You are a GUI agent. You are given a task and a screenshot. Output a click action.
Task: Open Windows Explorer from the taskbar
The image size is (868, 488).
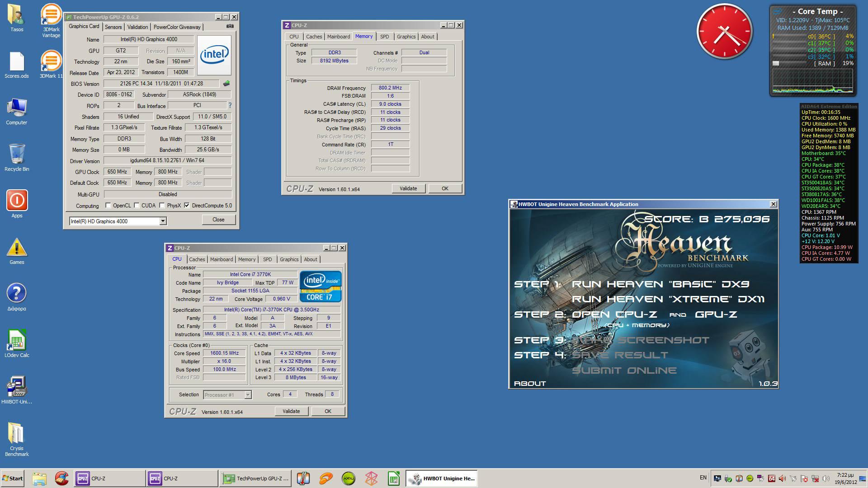(39, 479)
